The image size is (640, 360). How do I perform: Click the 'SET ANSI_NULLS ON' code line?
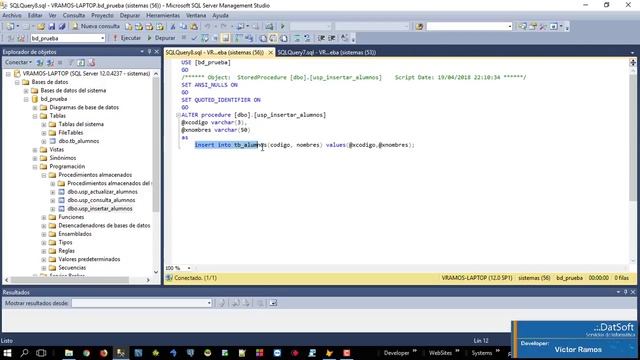tap(209, 85)
